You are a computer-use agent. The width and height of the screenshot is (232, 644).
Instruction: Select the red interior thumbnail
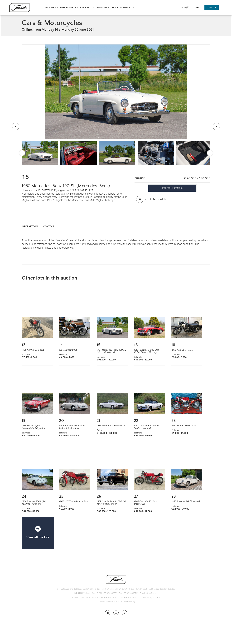coord(78,153)
